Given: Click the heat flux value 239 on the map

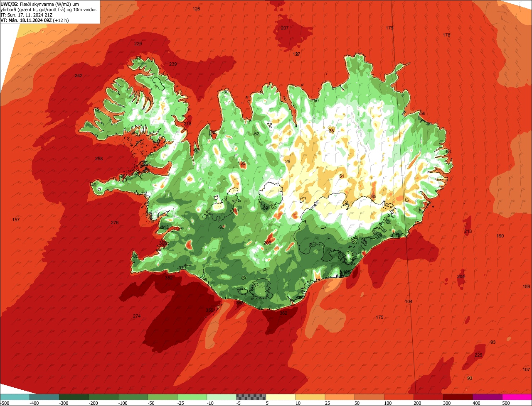Looking at the screenshot, I should 173,64.
